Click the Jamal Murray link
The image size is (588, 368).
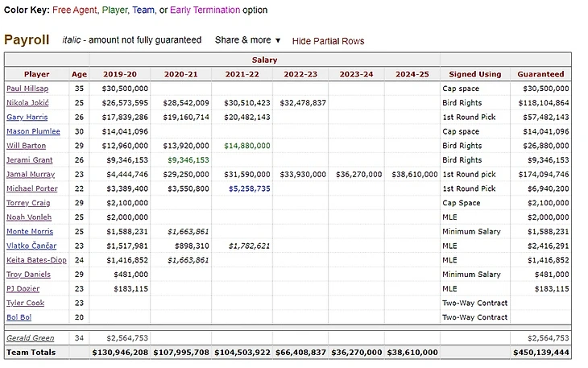(x=30, y=175)
